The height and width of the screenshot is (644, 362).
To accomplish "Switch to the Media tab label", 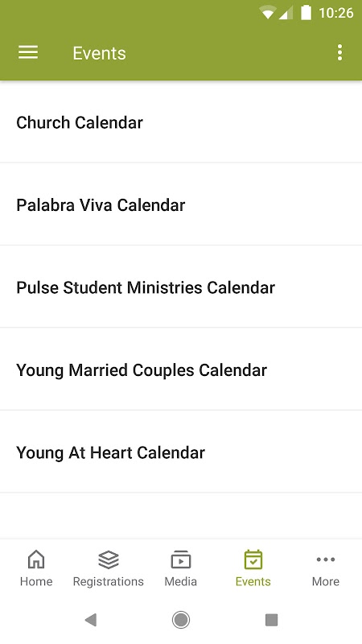I will coord(180,581).
